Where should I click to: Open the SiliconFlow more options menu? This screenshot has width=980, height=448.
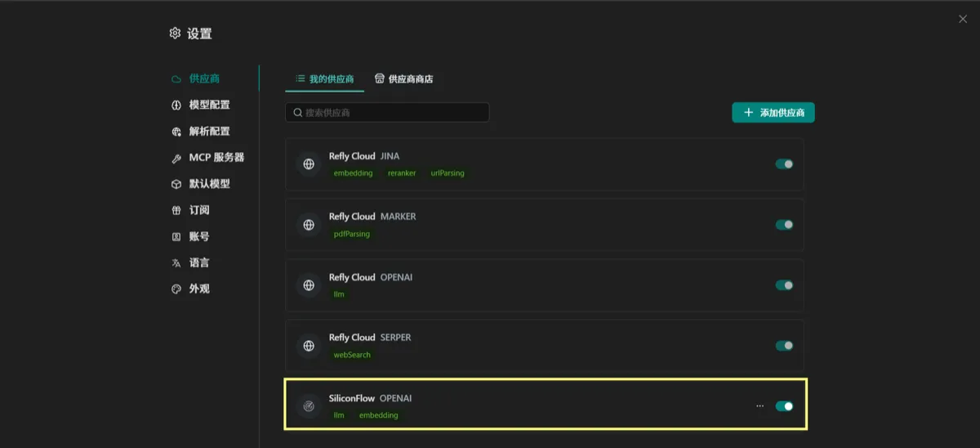[x=760, y=405]
